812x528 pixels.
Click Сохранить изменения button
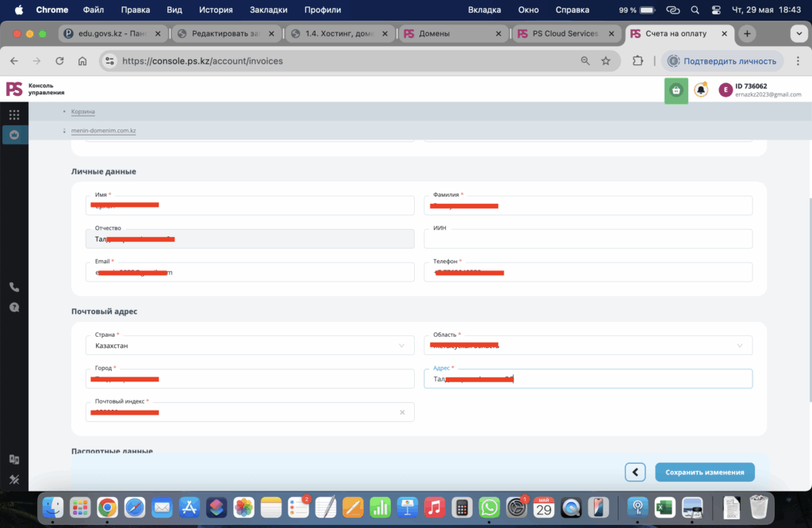704,472
